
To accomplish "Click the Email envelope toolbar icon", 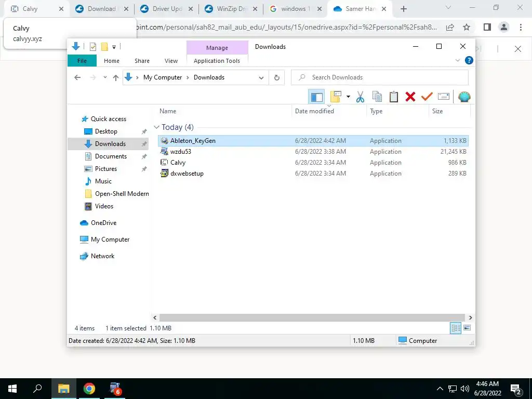I will coord(444,97).
